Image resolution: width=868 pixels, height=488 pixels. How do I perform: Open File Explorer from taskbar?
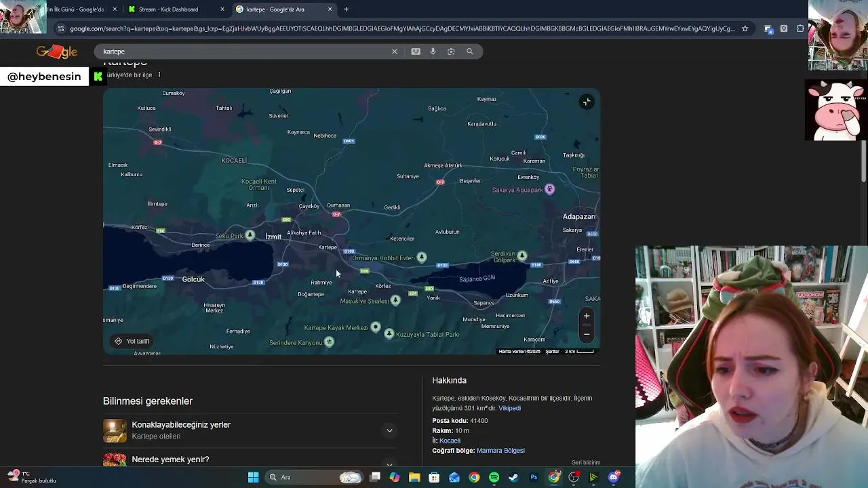pos(414,477)
